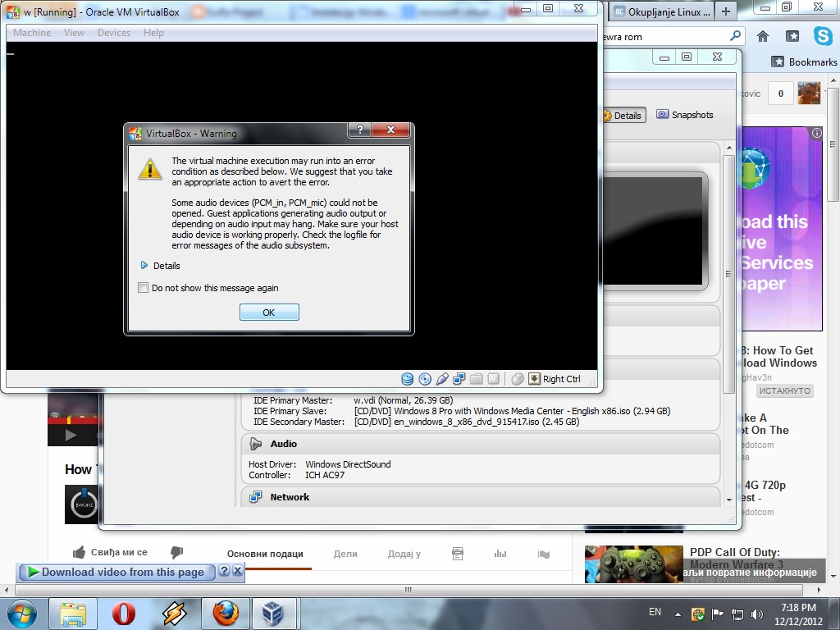This screenshot has height=630, width=840.
Task: Open Winamp from the taskbar
Action: pos(175,614)
